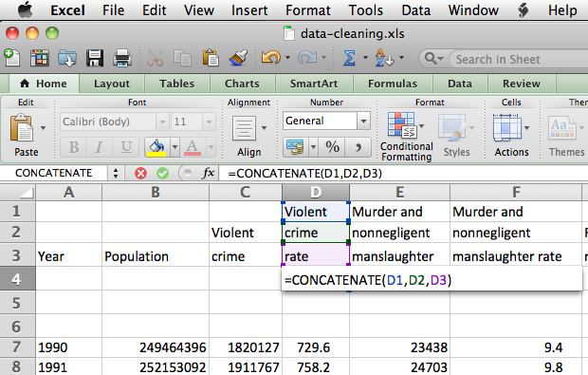Click the Copy icon in toolbar
588x375 pixels.
[183, 58]
